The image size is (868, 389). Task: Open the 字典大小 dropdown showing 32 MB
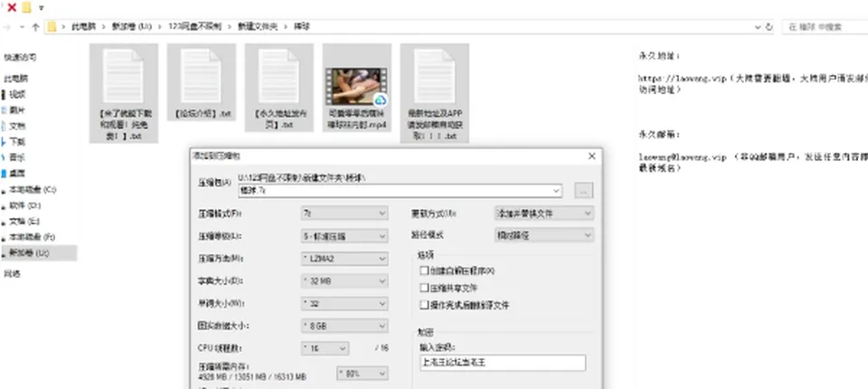[x=344, y=281]
